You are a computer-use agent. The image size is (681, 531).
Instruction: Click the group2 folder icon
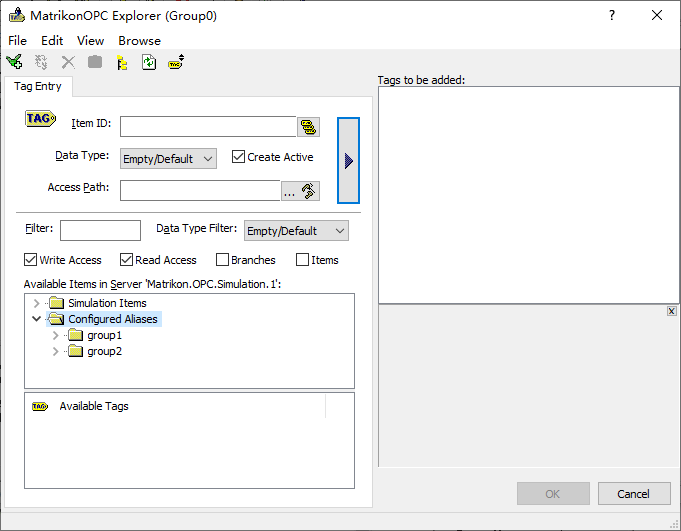tap(76, 351)
